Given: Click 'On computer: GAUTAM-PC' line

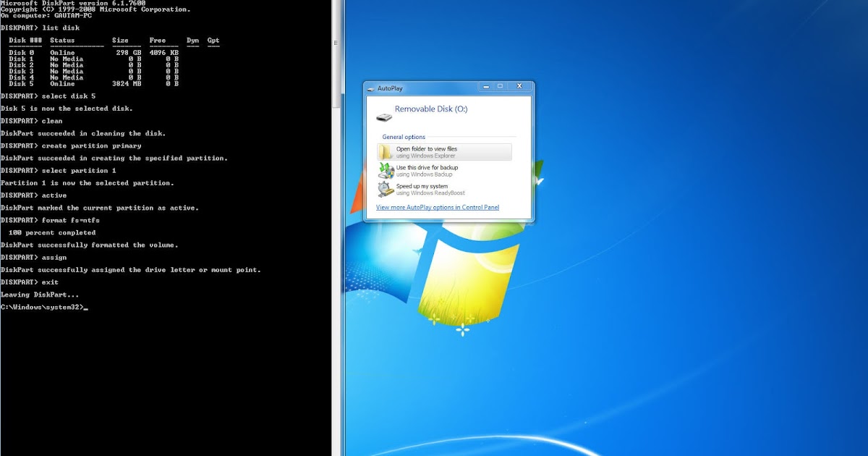Looking at the screenshot, I should click(48, 15).
